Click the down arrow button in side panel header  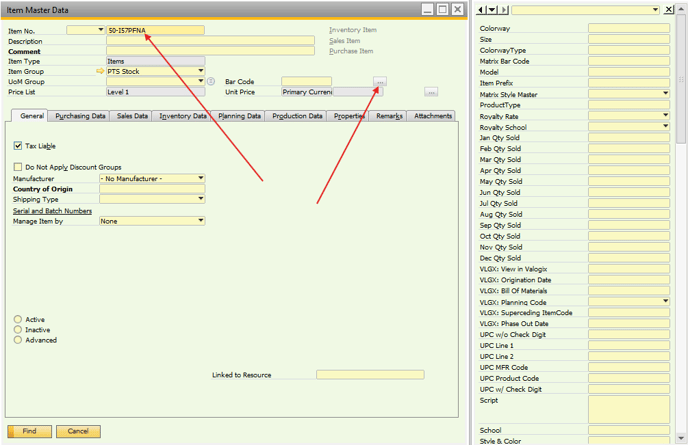coord(492,9)
